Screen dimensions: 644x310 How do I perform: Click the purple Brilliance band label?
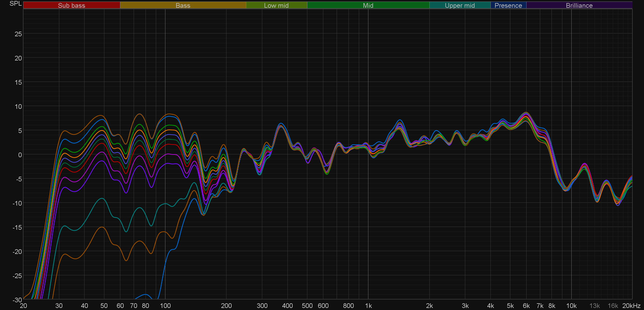(579, 5)
